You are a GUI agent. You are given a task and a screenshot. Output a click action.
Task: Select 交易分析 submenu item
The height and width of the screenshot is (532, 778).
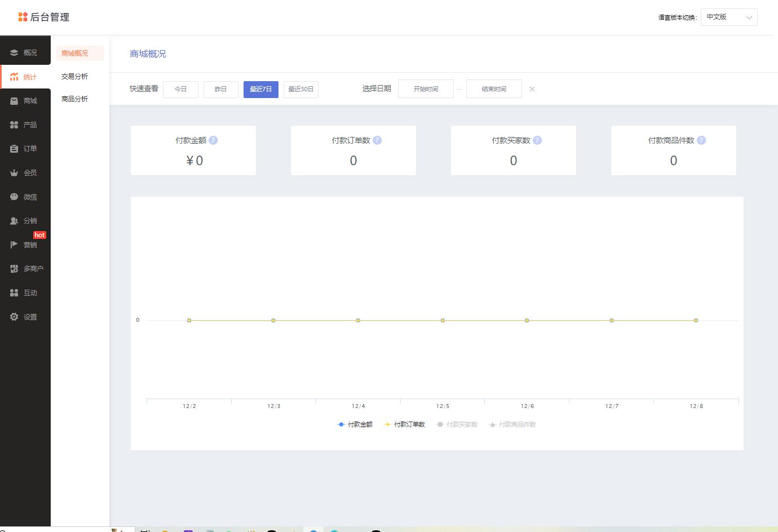74,76
